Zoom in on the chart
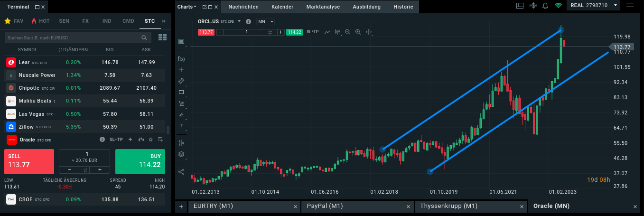 358,32
